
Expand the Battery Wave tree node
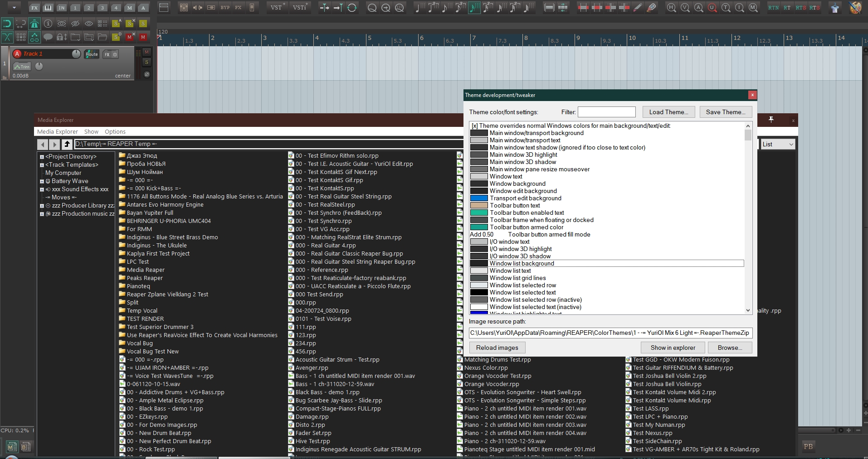42,181
